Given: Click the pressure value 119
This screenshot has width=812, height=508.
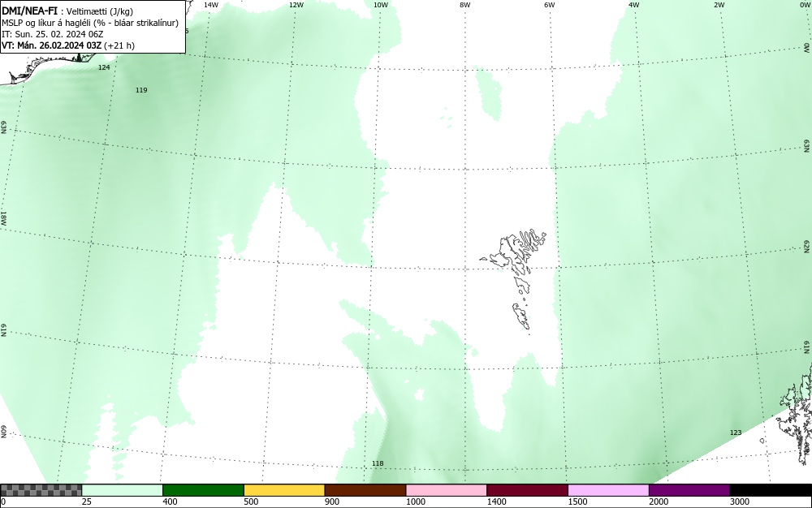Looking at the screenshot, I should coord(141,90).
